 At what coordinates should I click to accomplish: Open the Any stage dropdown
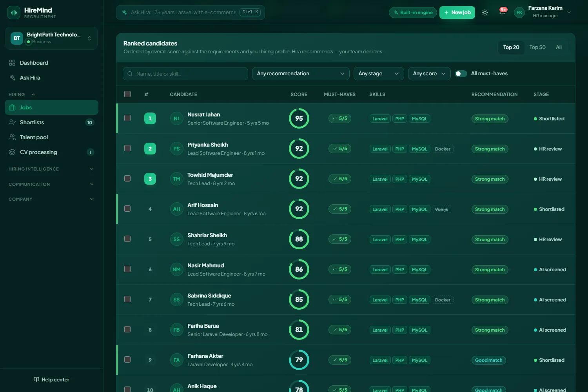[379, 74]
